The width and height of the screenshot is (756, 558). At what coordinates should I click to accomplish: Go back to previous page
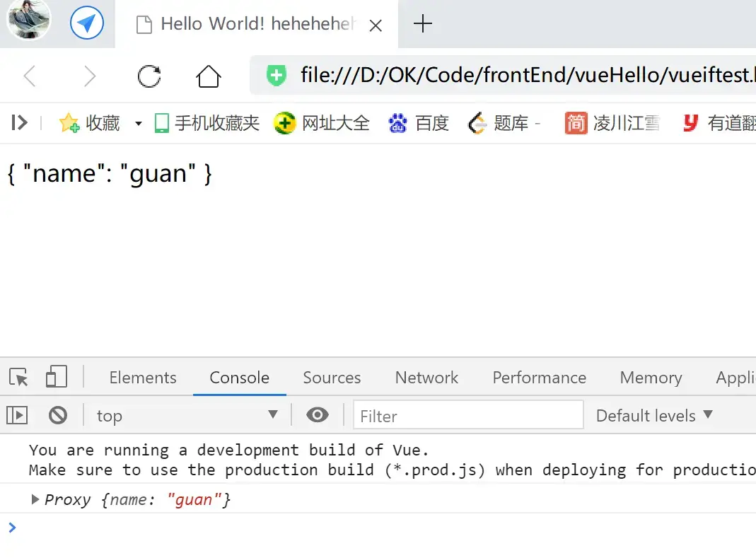point(30,76)
